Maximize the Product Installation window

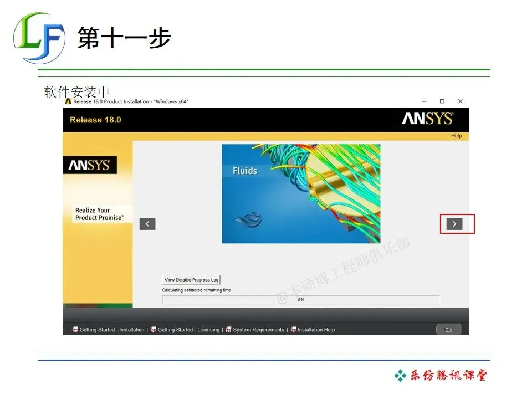(442, 101)
